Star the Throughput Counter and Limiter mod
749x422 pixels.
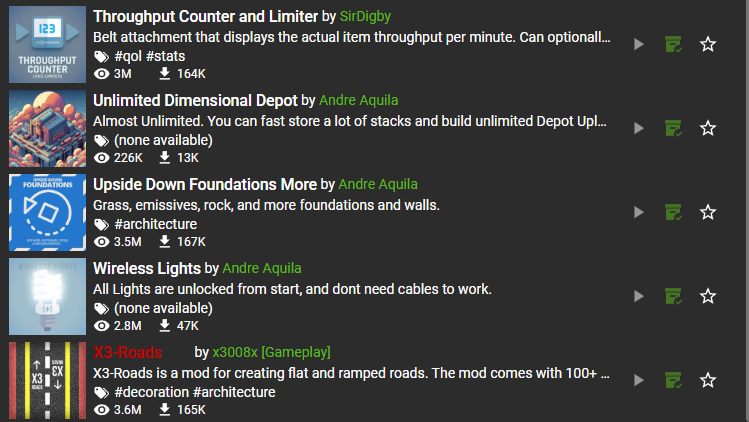point(707,44)
